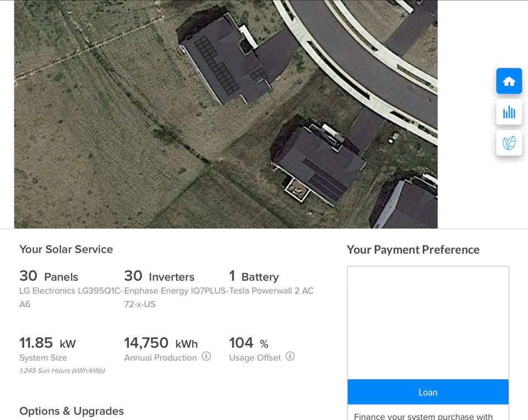Viewport: 528px width, 420px height.
Task: Click the blue home icon button
Action: (509, 81)
